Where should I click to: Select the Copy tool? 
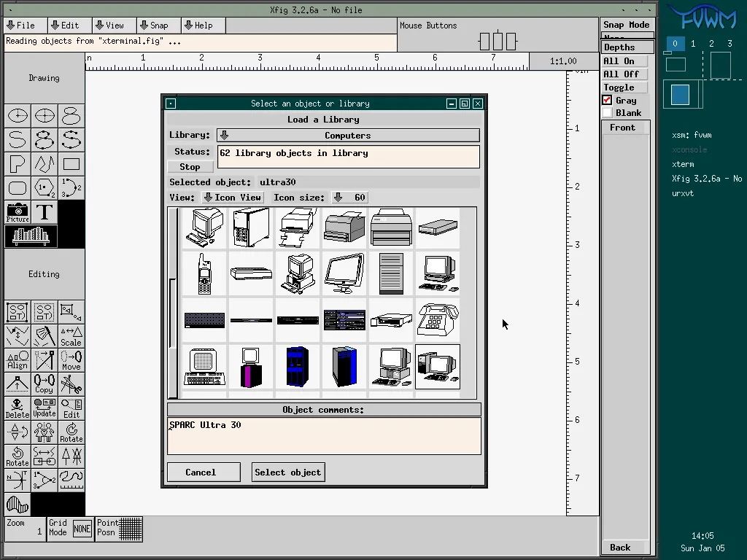pyautogui.click(x=43, y=384)
